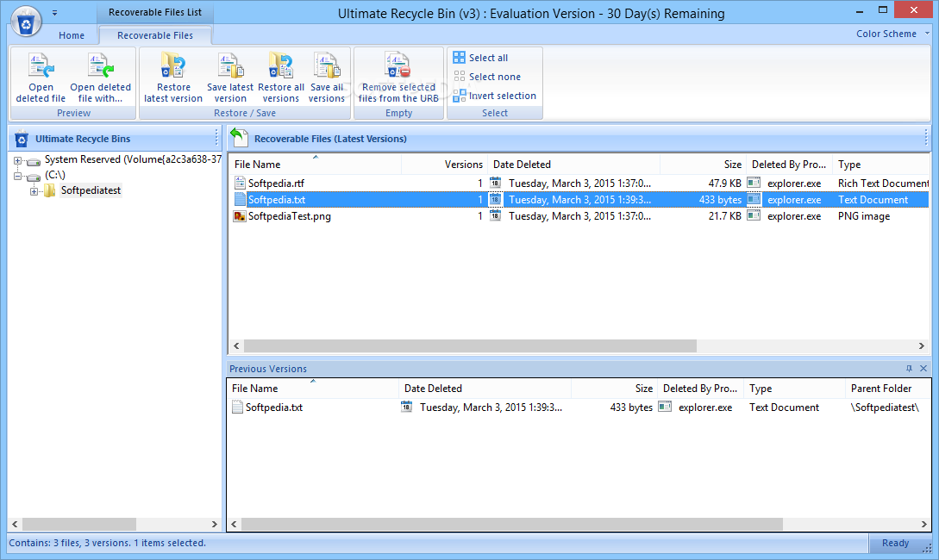The width and height of the screenshot is (939, 560).
Task: Click right arrow of recoverable files scrollbar
Action: click(x=922, y=345)
